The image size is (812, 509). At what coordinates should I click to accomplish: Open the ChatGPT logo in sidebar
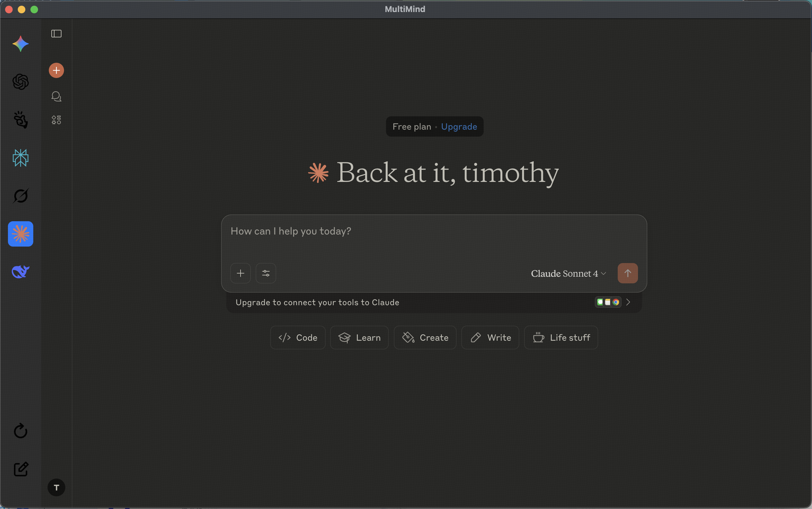pos(21,82)
